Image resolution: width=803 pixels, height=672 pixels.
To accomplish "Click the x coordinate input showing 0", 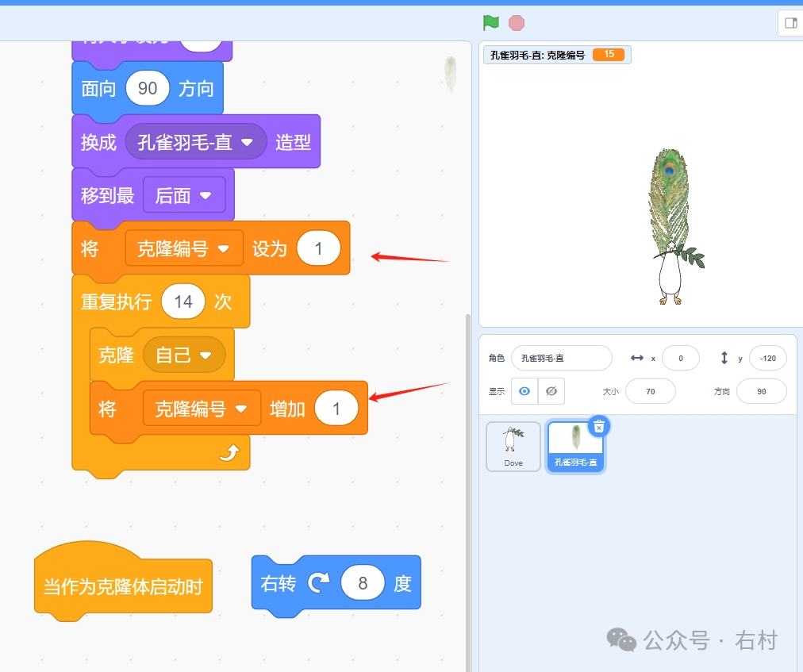I will pyautogui.click(x=681, y=358).
